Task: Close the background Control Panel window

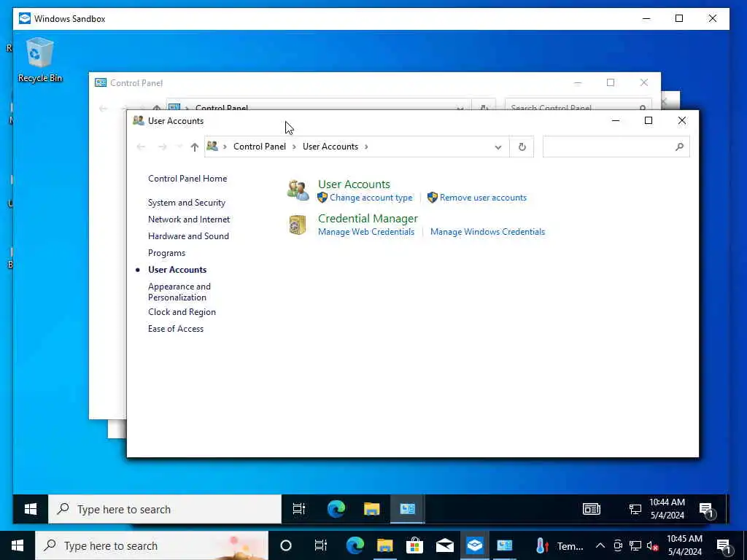Action: [643, 83]
